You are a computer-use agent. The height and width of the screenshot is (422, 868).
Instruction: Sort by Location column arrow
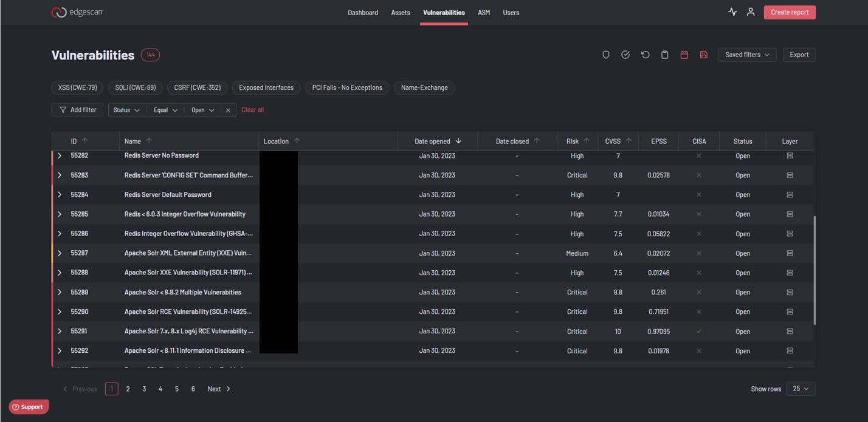(297, 141)
